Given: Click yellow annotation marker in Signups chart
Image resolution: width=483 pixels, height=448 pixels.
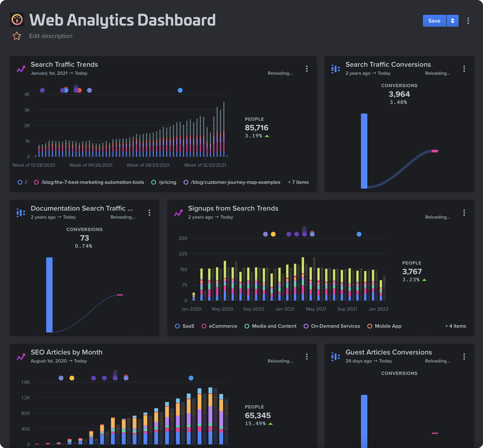Looking at the screenshot, I should point(273,234).
